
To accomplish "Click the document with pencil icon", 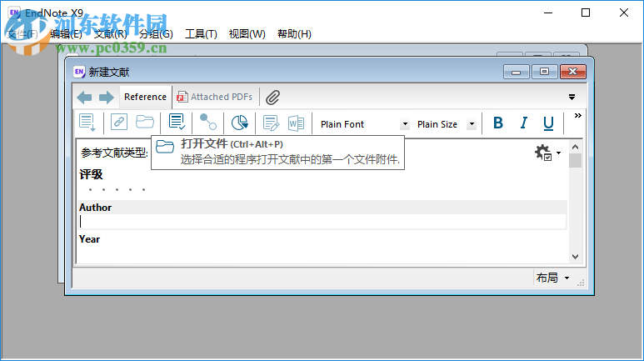I will [271, 123].
